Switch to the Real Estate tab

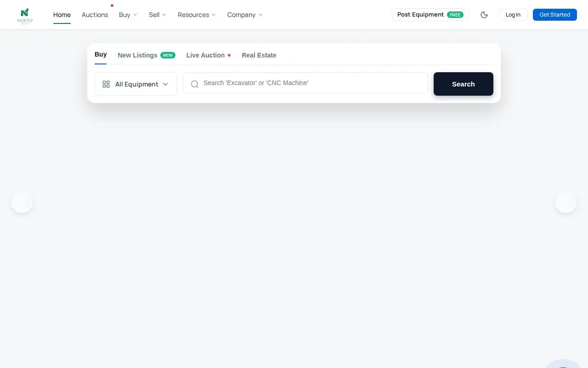(259, 55)
